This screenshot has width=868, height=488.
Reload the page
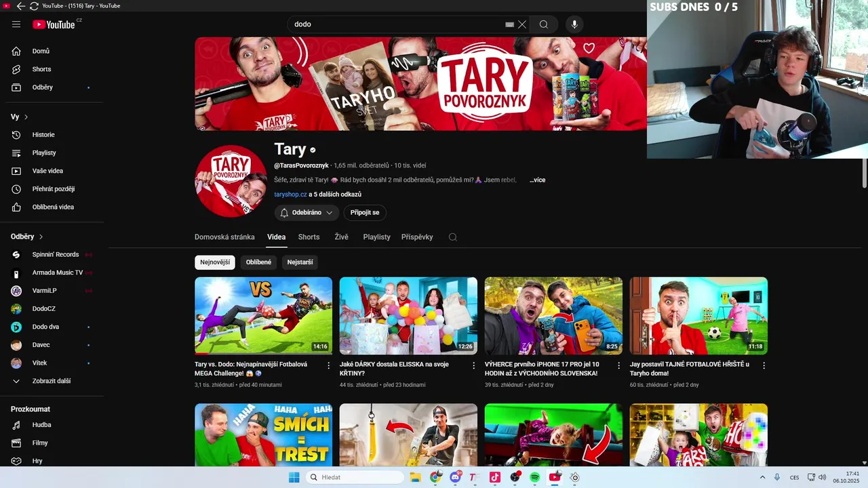(x=34, y=6)
